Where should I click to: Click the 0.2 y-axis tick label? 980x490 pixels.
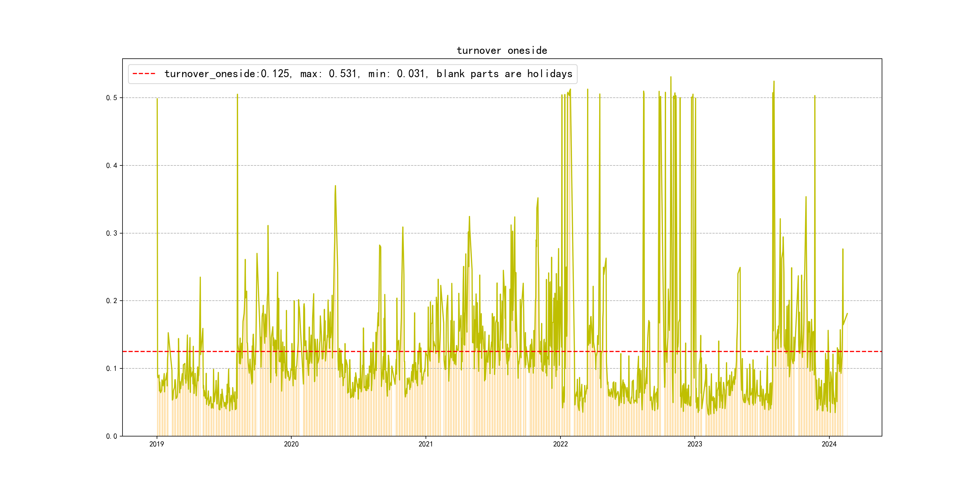(x=112, y=301)
